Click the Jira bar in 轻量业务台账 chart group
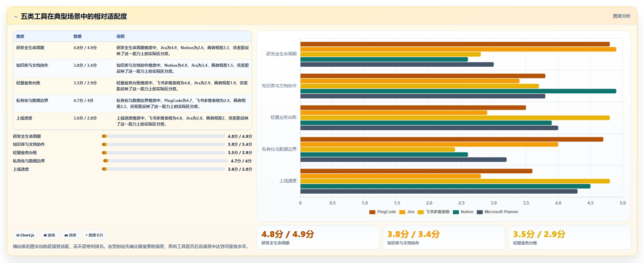 [394, 113]
